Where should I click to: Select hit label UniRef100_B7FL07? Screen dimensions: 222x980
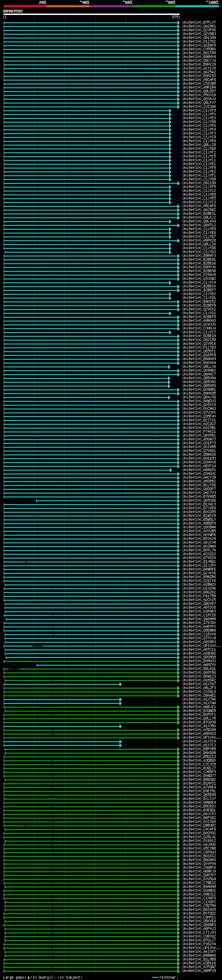(x=199, y=23)
